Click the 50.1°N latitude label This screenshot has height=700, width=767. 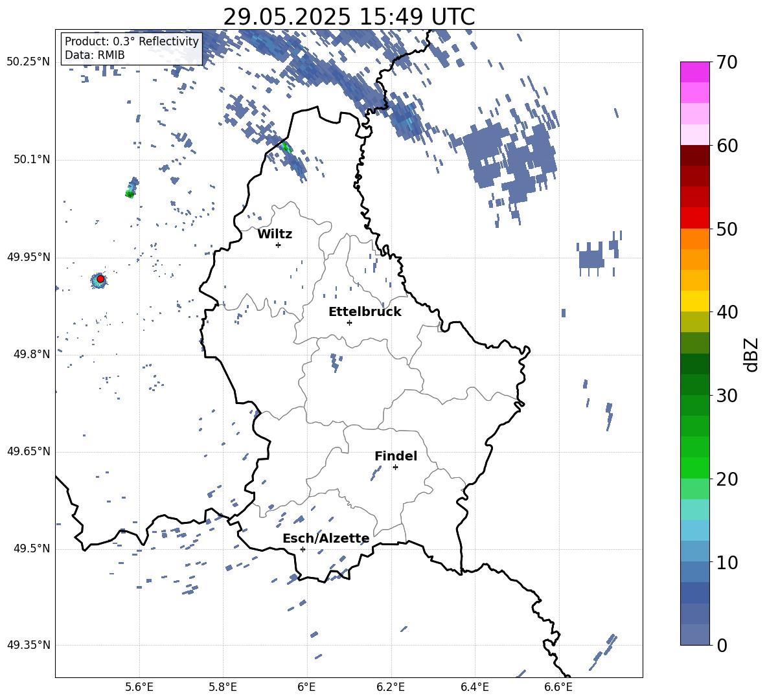click(32, 159)
